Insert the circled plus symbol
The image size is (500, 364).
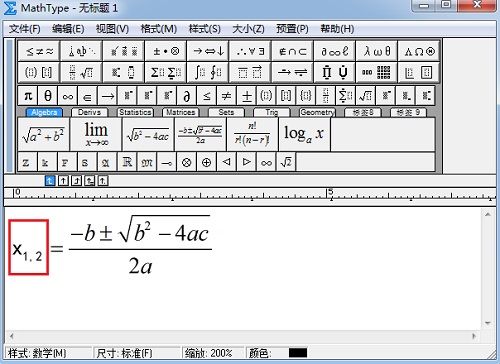pos(207,162)
